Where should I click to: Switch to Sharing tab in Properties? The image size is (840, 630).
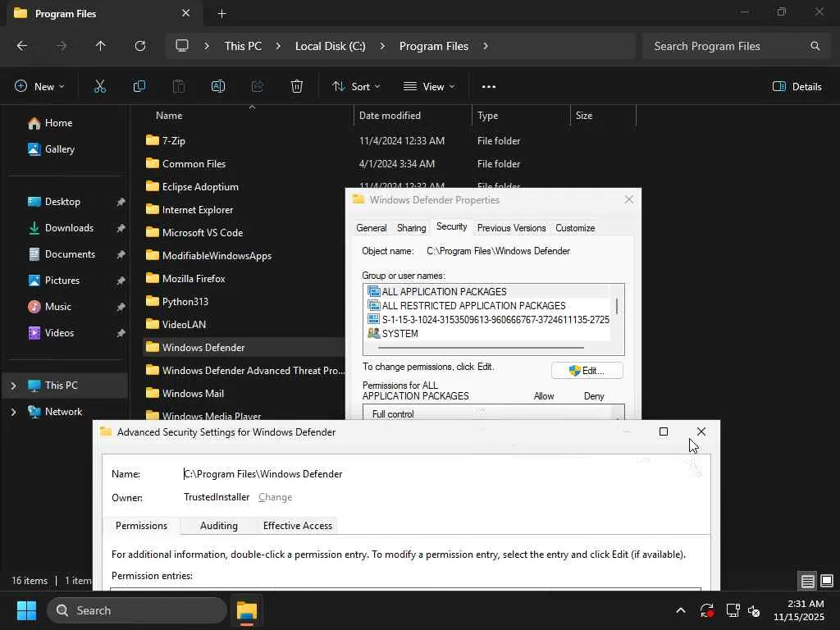pos(412,228)
